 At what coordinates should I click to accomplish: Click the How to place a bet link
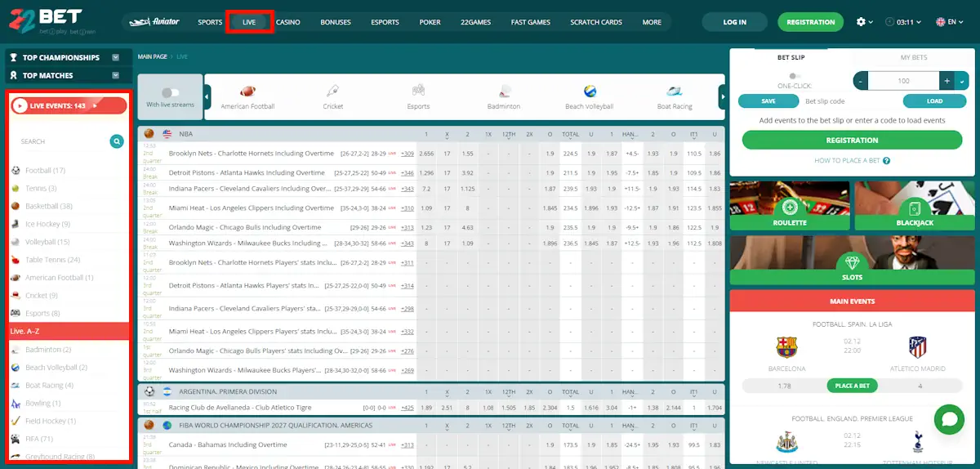coord(852,161)
